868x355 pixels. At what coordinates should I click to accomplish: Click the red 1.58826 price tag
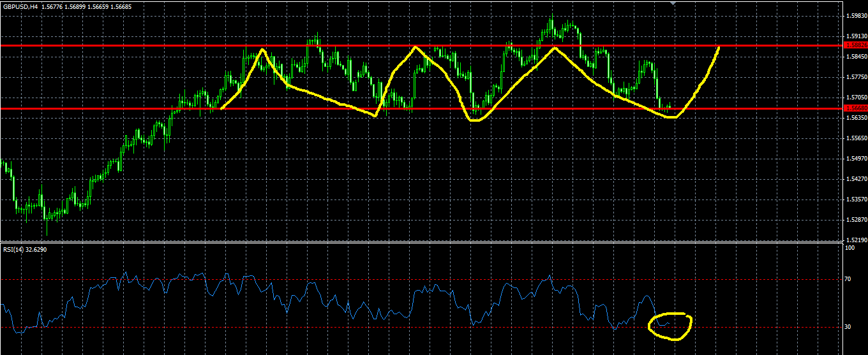855,45
